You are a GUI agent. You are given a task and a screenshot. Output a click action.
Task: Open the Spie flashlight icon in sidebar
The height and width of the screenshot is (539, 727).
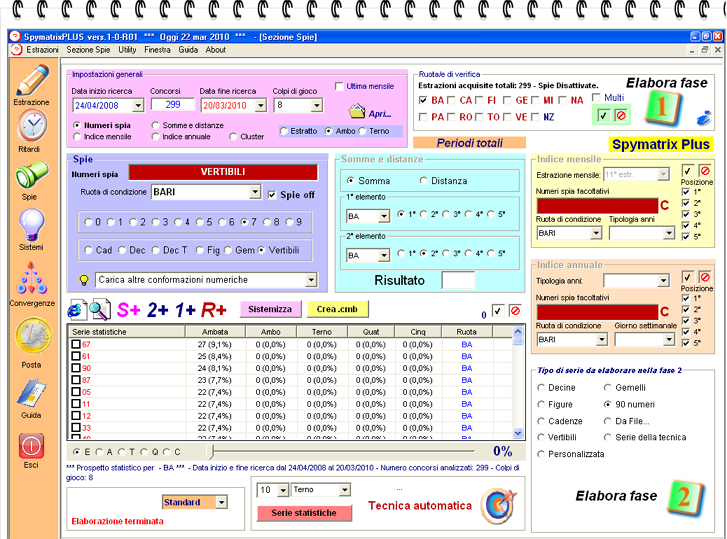tap(31, 175)
